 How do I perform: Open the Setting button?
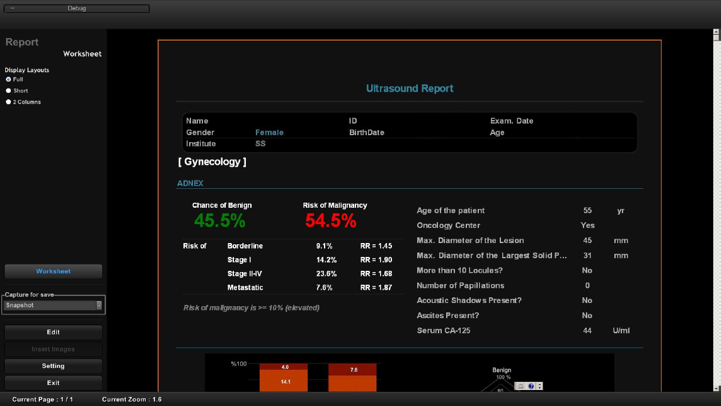[x=53, y=366]
